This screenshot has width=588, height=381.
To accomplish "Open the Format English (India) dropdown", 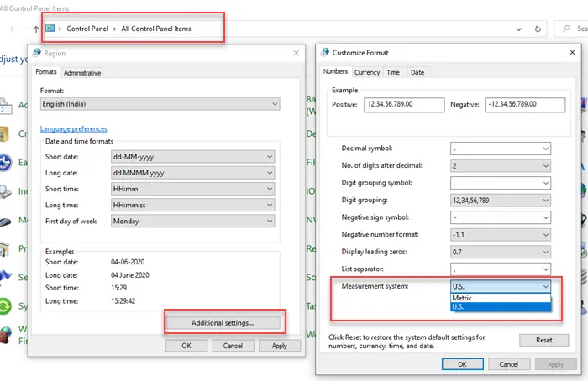I will click(x=160, y=104).
